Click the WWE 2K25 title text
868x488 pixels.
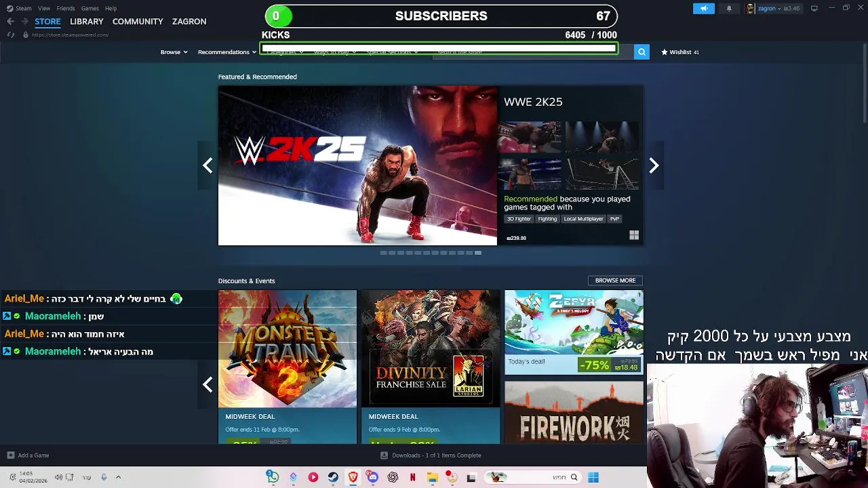(533, 102)
